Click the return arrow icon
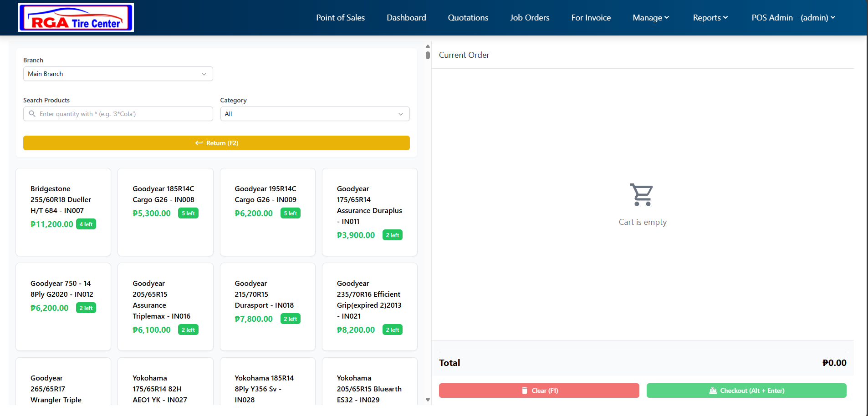The image size is (868, 416). click(199, 143)
